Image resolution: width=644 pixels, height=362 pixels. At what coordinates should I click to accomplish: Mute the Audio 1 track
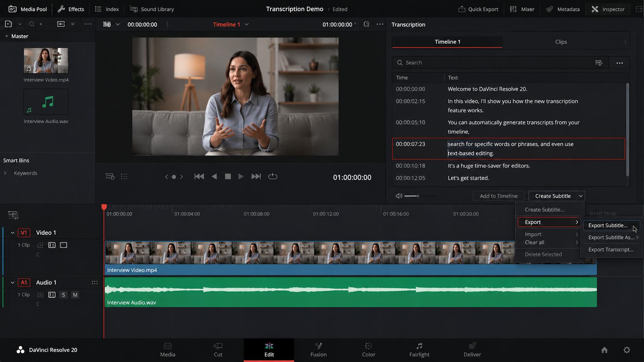point(75,295)
